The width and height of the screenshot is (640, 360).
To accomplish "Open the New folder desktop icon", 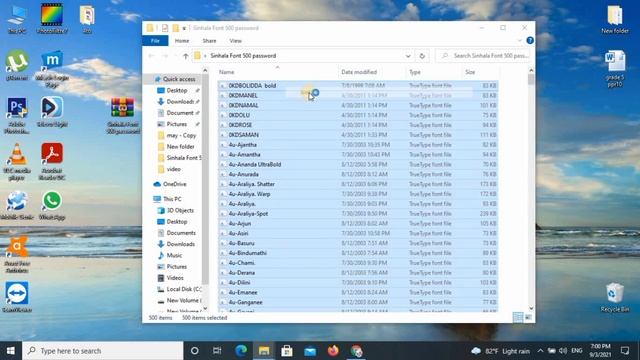I will (x=615, y=19).
